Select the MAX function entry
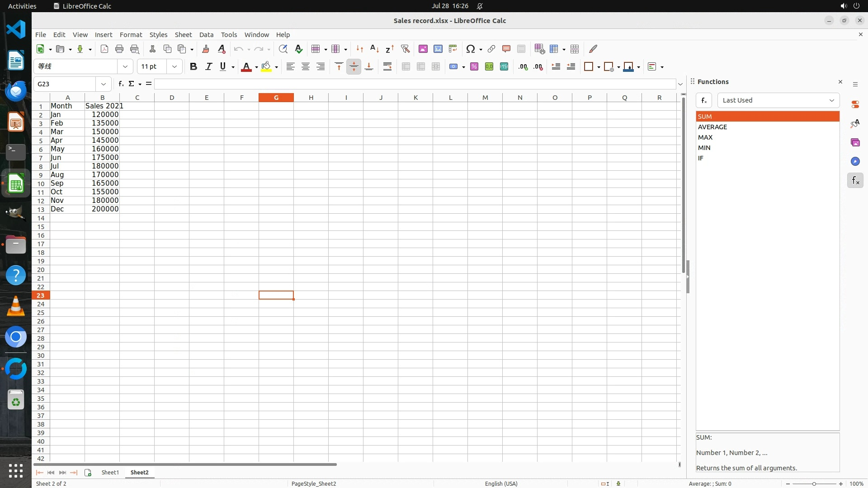868x488 pixels. tap(705, 137)
